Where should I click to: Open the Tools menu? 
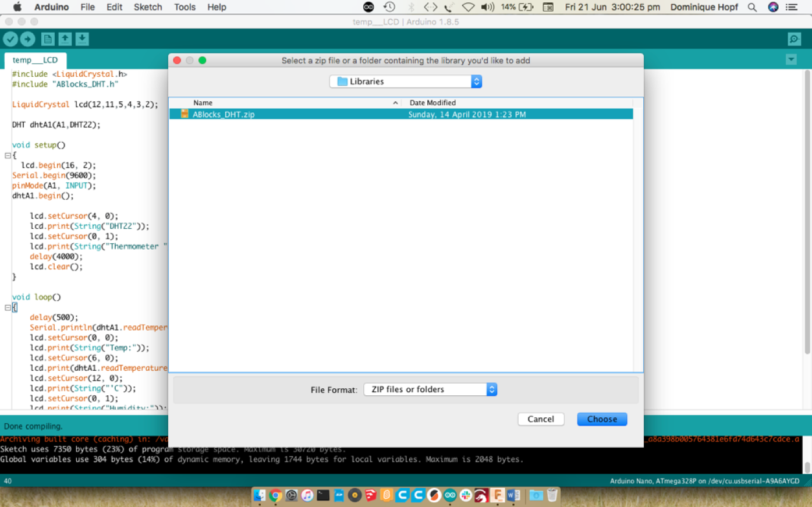point(185,7)
